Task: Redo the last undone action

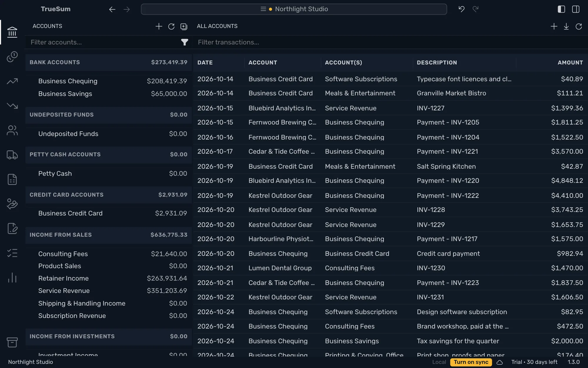Action: point(475,9)
